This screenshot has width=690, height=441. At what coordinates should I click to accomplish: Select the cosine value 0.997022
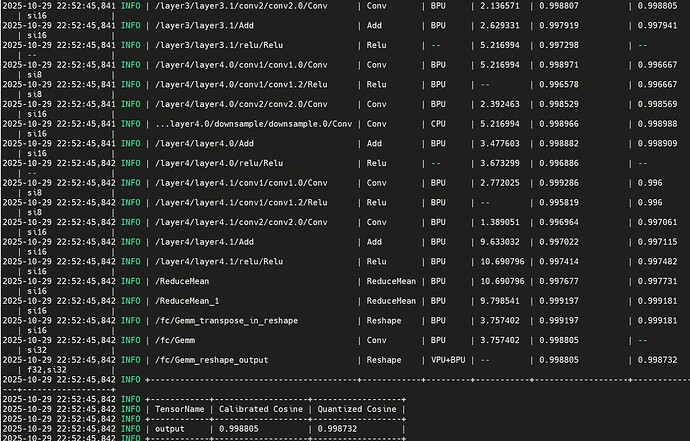(559, 242)
